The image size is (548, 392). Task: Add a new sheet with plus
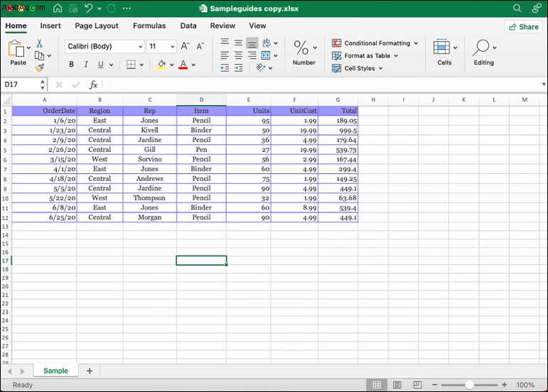[90, 371]
